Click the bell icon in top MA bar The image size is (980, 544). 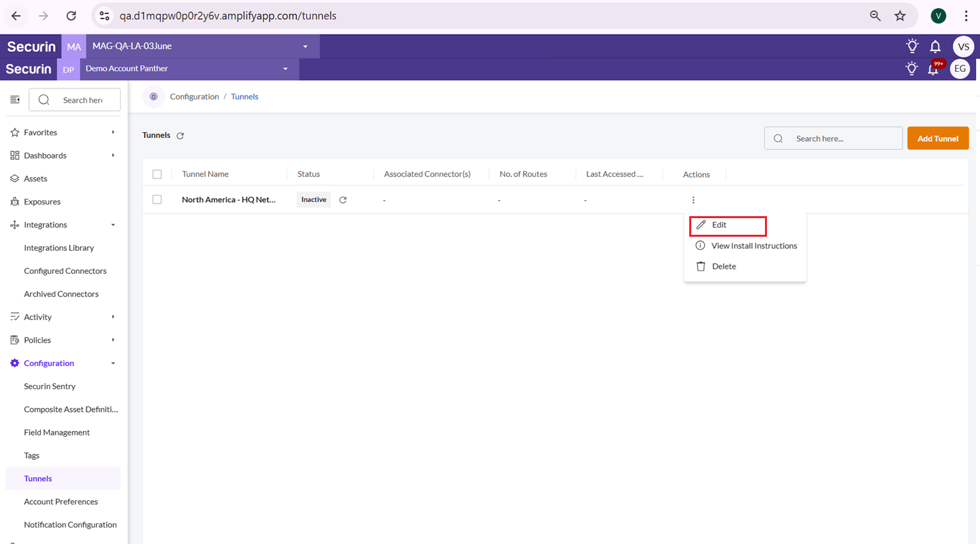(935, 46)
